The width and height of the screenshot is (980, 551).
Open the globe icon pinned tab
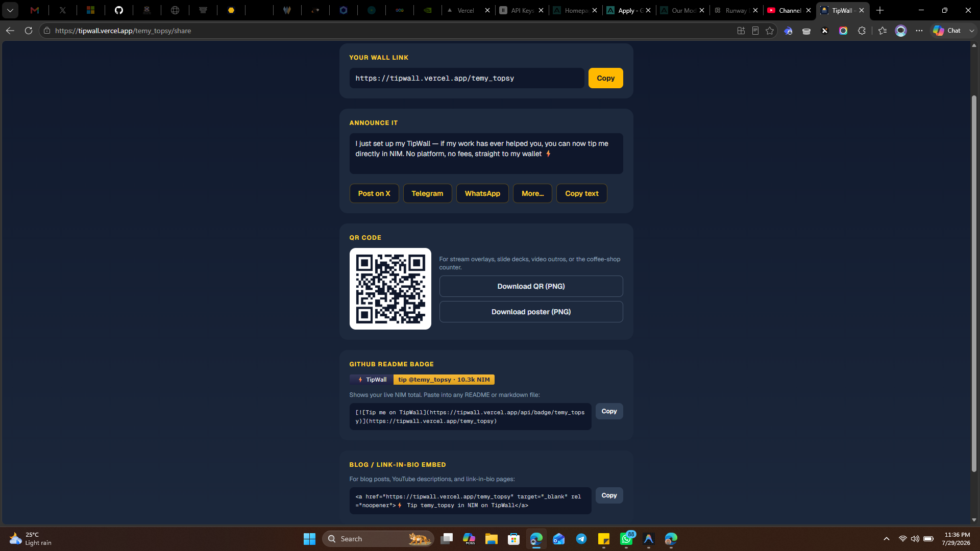point(175,10)
